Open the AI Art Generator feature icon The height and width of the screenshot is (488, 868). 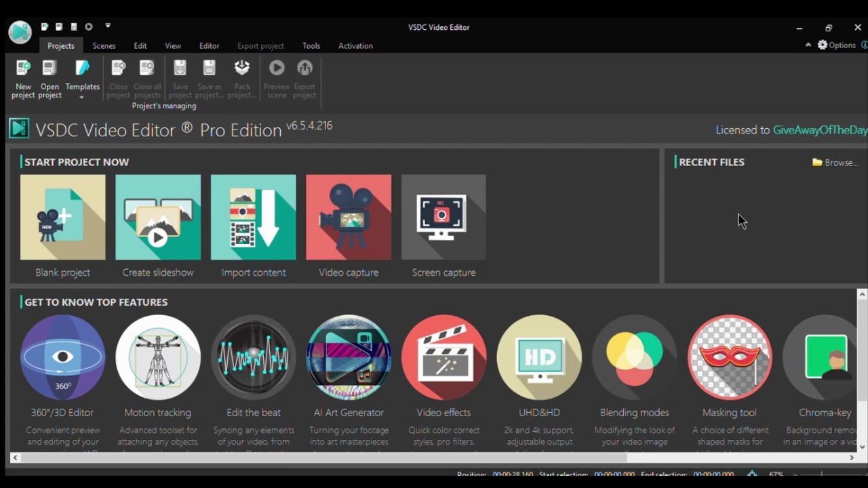[x=349, y=357]
